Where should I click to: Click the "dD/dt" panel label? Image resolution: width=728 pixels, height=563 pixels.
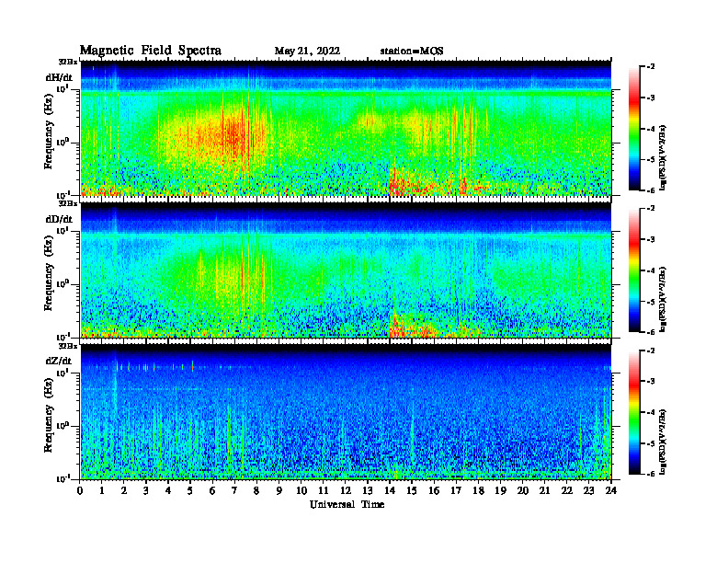click(x=59, y=219)
